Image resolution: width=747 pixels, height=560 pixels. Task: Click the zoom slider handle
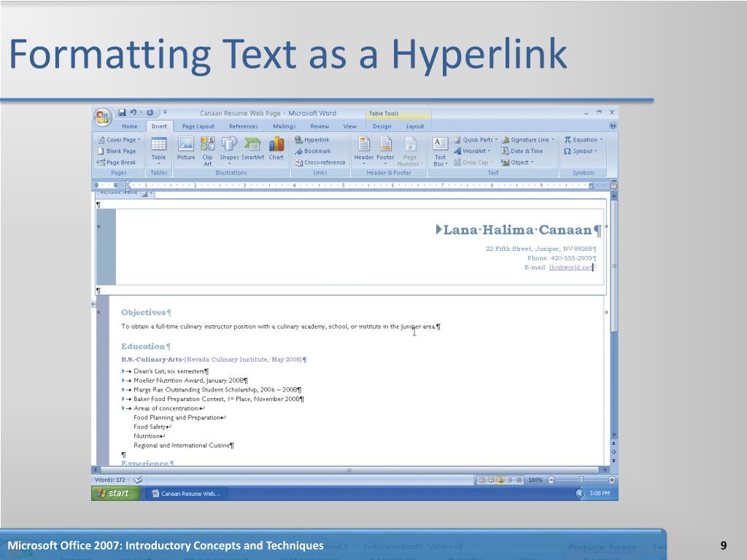(581, 480)
